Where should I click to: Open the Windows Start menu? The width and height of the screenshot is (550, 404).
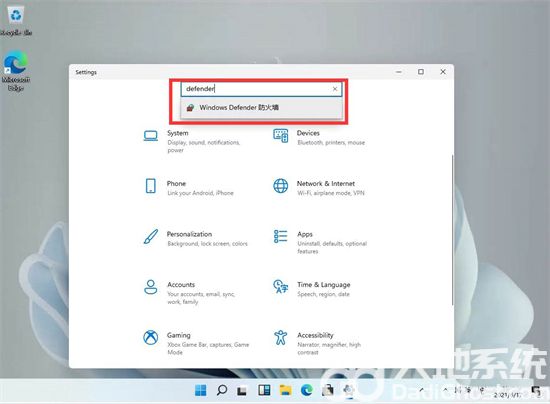pyautogui.click(x=201, y=390)
